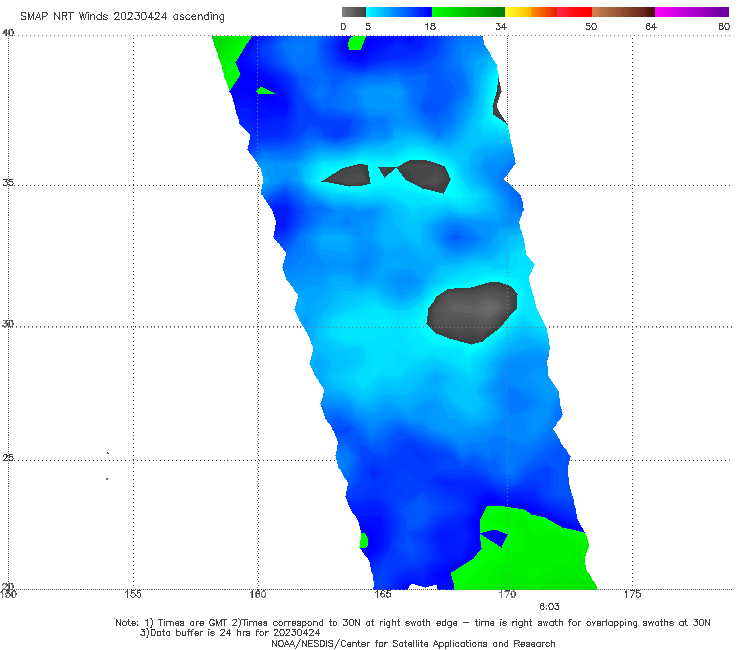Click the note line starting 'Note: 1) Times are GMT'
This screenshot has height=650, width=740.
412,623
